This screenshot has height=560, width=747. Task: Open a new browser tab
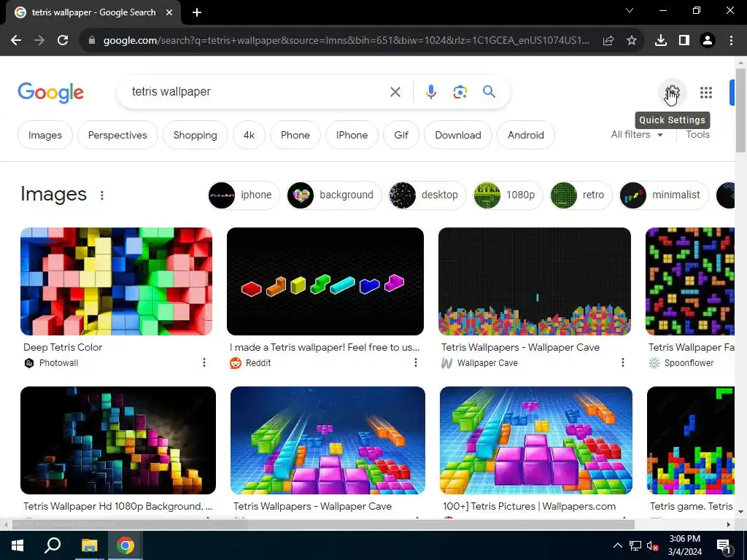tap(197, 12)
